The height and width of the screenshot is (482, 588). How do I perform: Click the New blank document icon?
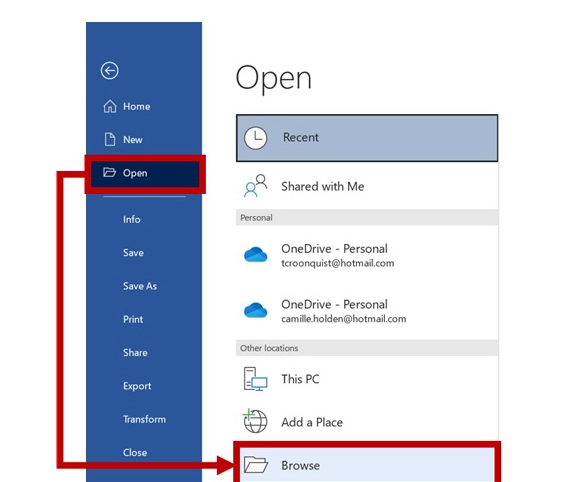110,139
